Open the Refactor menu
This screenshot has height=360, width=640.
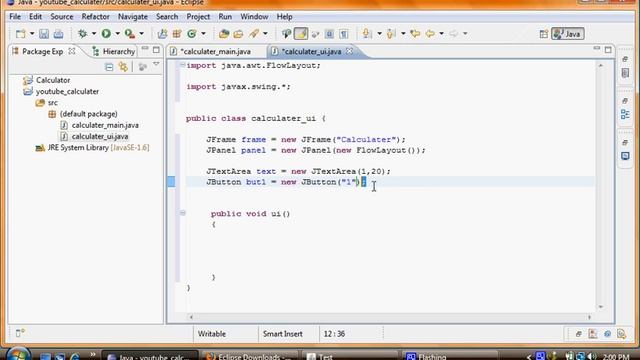click(x=95, y=17)
